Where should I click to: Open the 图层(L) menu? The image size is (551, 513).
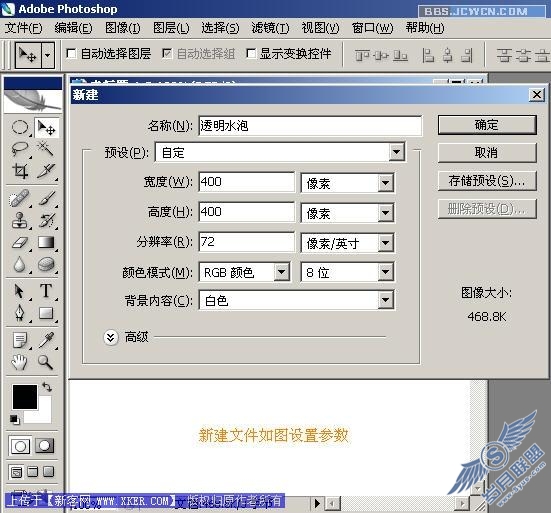point(171,28)
